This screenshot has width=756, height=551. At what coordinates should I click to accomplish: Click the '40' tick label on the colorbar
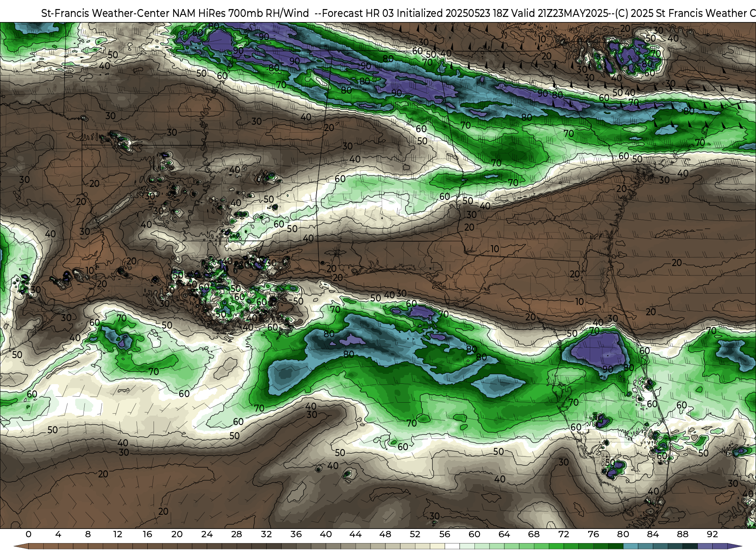click(326, 534)
